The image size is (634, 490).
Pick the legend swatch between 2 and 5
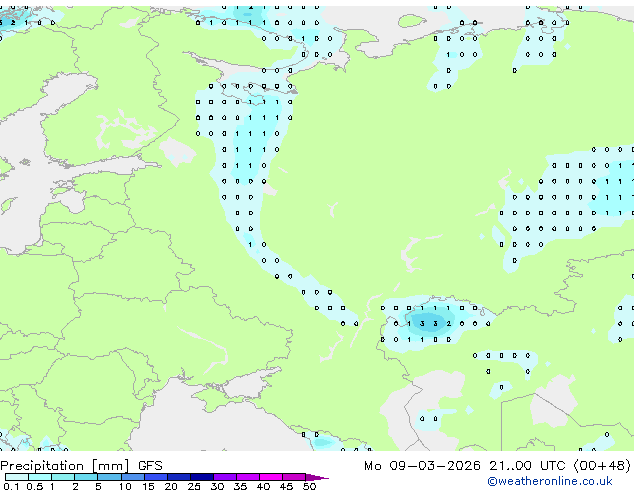[x=86, y=477]
